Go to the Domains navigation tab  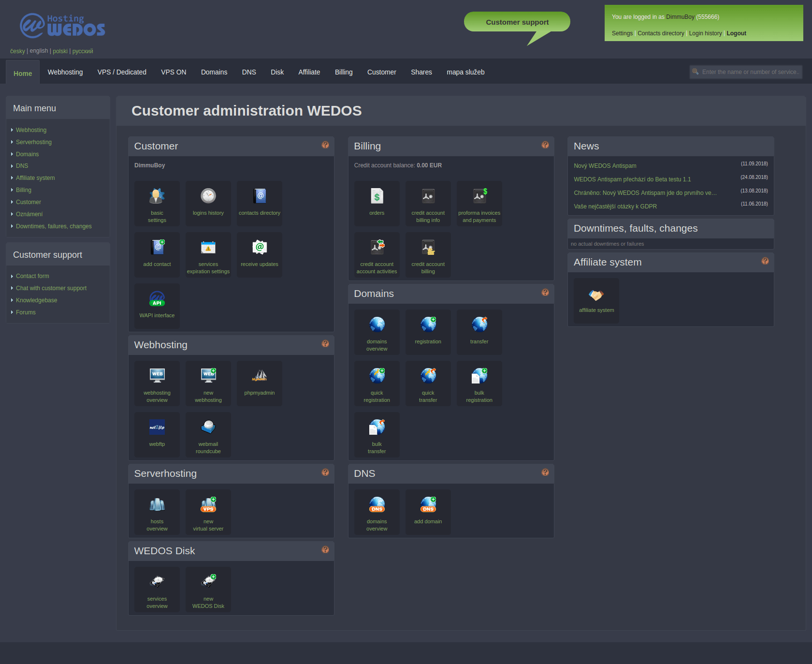click(214, 72)
